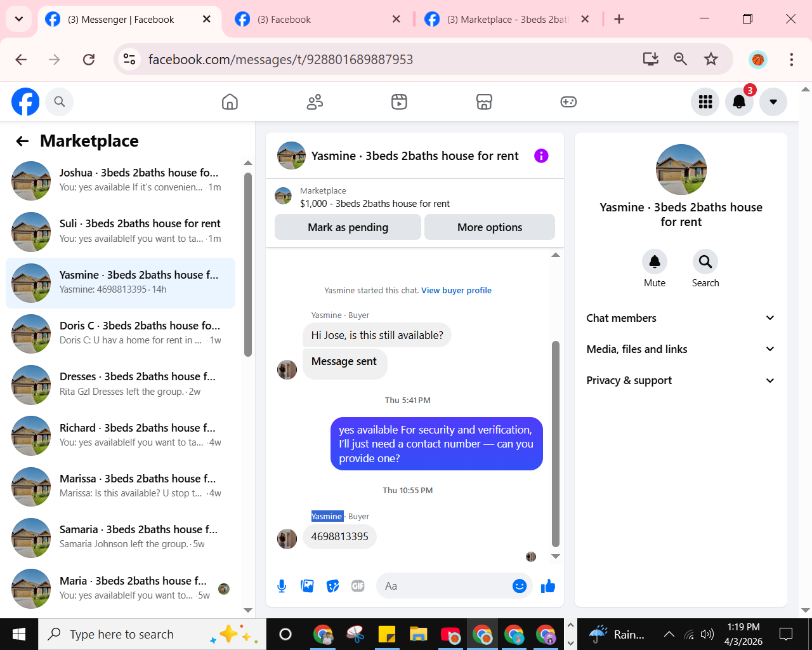
Task: Open Suli's 3beds 2baths house conversation
Action: point(121,231)
